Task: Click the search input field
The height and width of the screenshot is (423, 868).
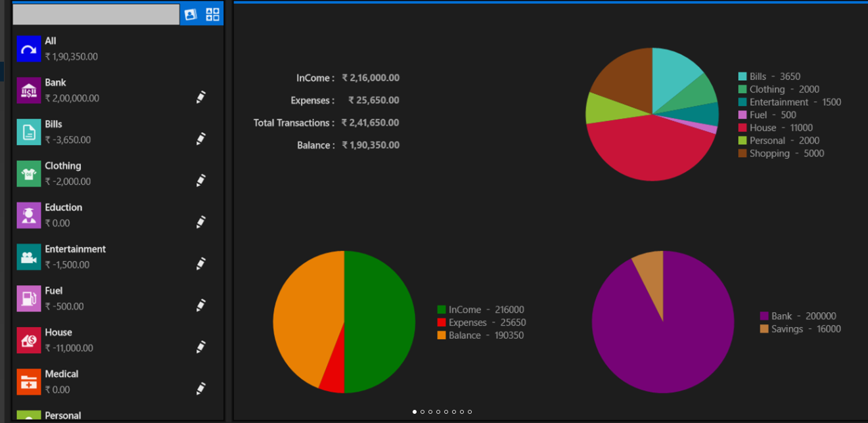Action: tap(96, 14)
